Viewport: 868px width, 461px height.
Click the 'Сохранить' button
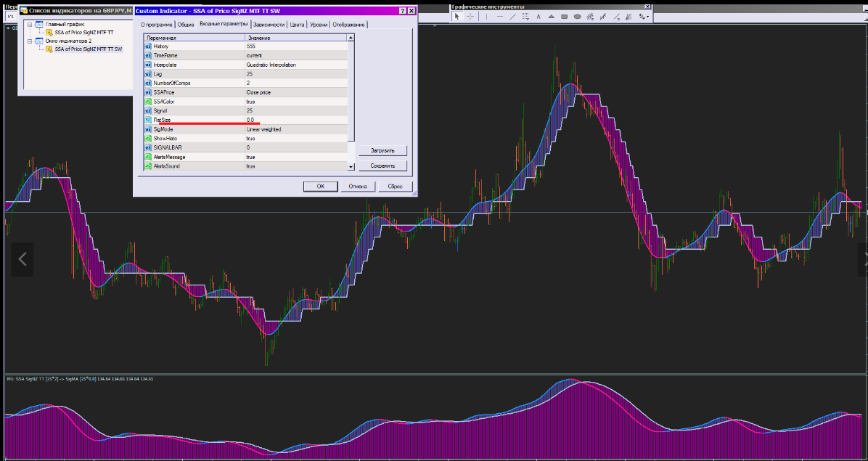[382, 166]
